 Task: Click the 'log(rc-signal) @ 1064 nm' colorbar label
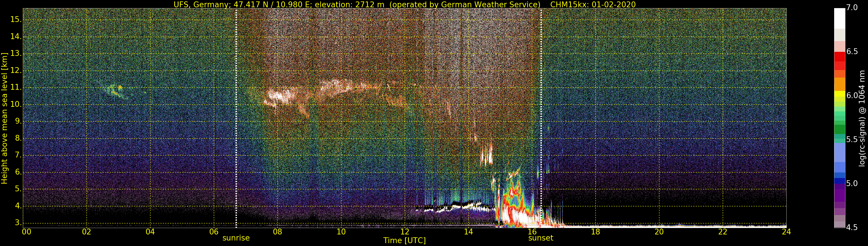click(x=862, y=118)
